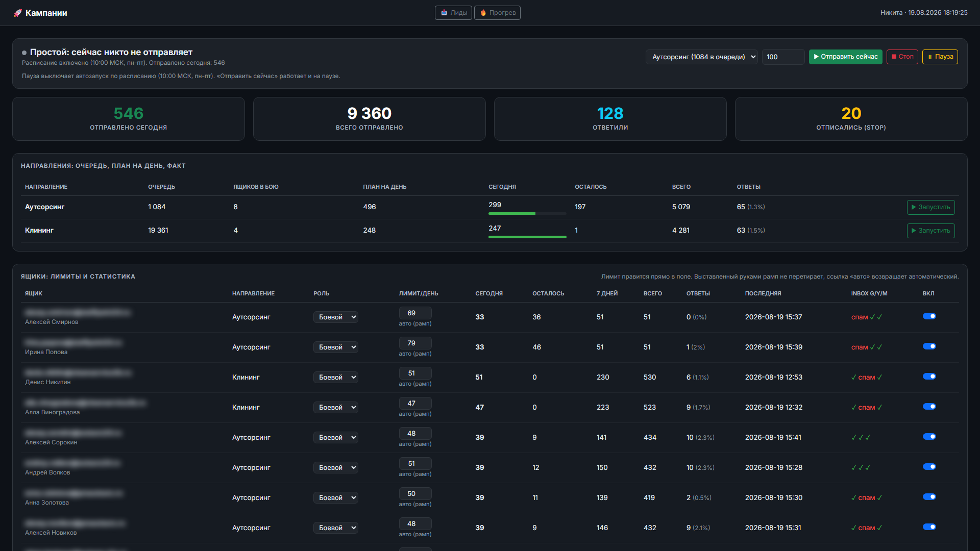Click the play icon on Отправить сейчас
980x551 pixels.
pyautogui.click(x=816, y=57)
